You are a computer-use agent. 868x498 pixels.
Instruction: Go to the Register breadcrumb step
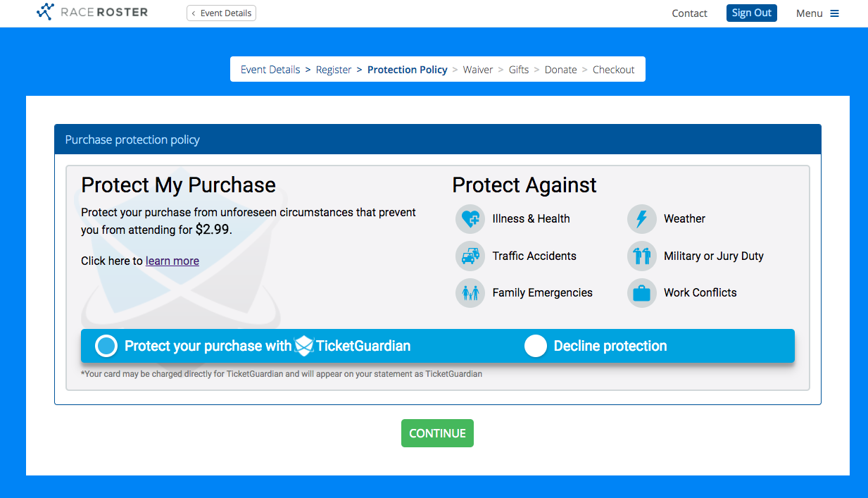[334, 70]
